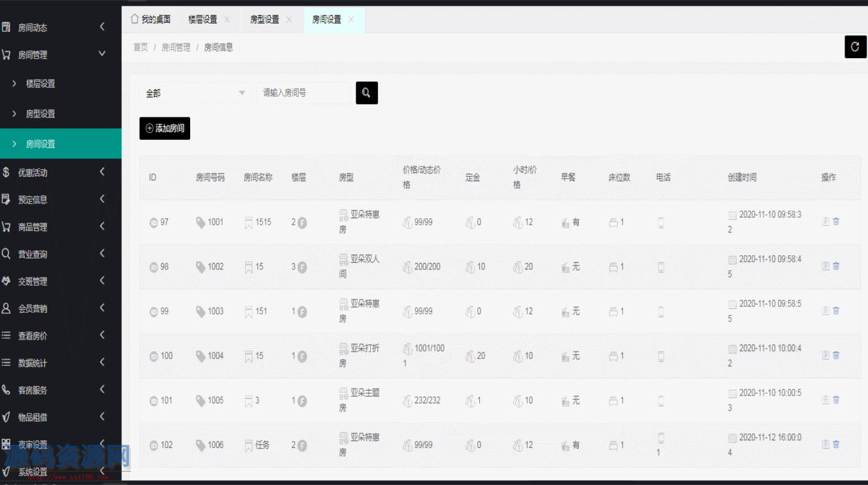This screenshot has width=868, height=485.
Task: Select the active 房间设置 tab
Action: tap(334, 20)
